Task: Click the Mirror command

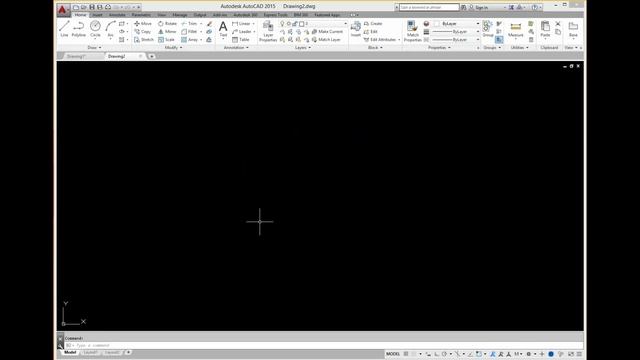Action: coord(167,31)
